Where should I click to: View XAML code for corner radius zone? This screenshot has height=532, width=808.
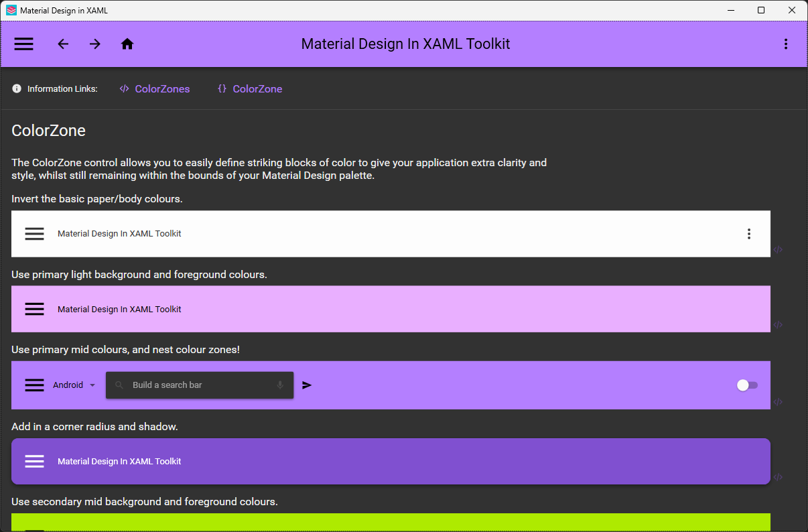(778, 477)
